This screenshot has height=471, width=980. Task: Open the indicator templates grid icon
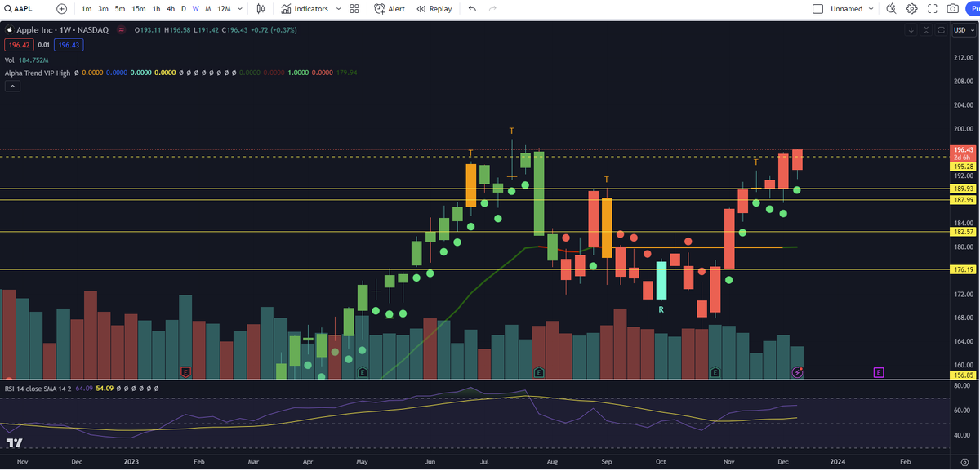click(x=354, y=9)
